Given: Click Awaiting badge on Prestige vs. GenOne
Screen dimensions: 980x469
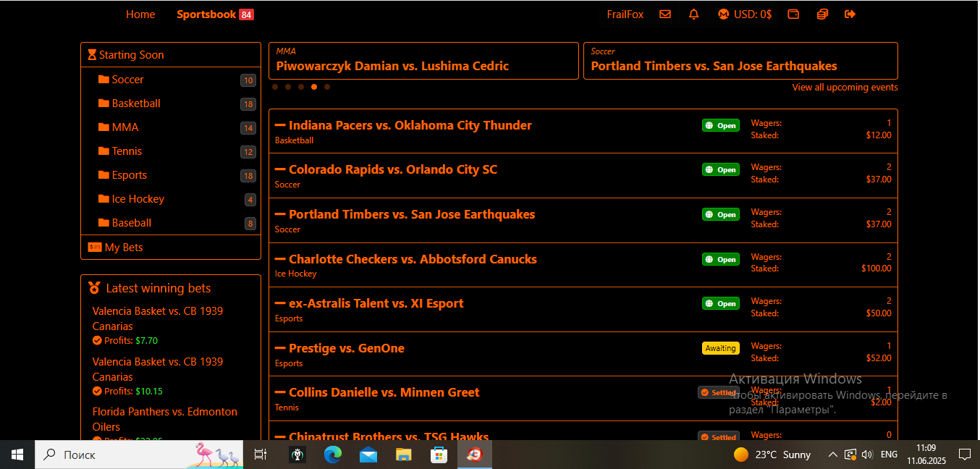Looking at the screenshot, I should pyautogui.click(x=721, y=348).
